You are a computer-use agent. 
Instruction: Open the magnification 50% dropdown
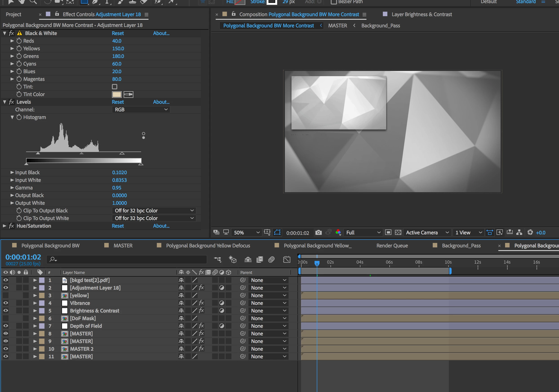coord(246,232)
